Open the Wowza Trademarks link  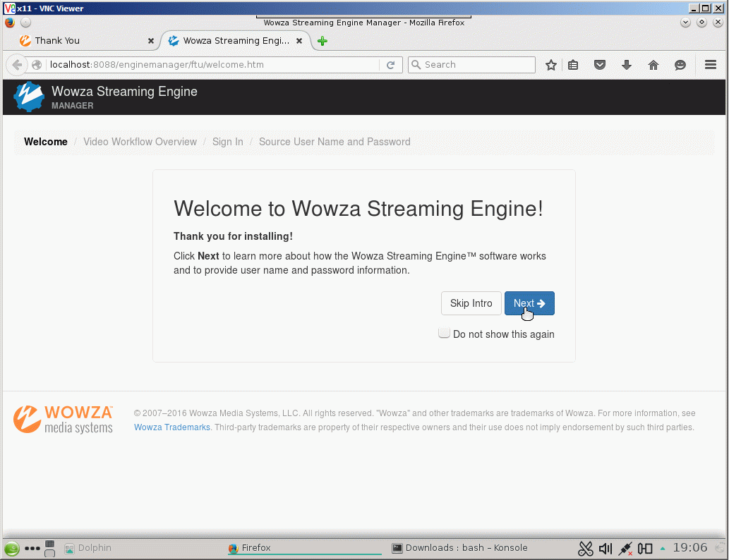[x=172, y=427]
